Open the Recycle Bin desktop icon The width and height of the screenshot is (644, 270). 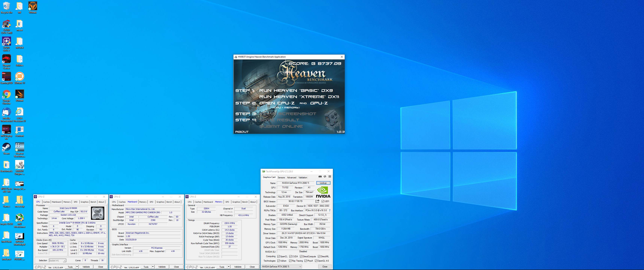coord(7,7)
